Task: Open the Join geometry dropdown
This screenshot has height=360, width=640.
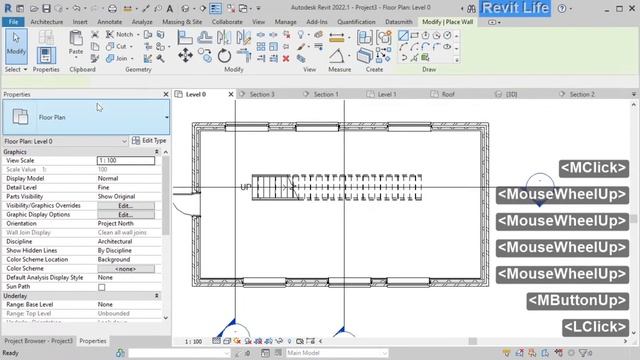Action: (132, 58)
